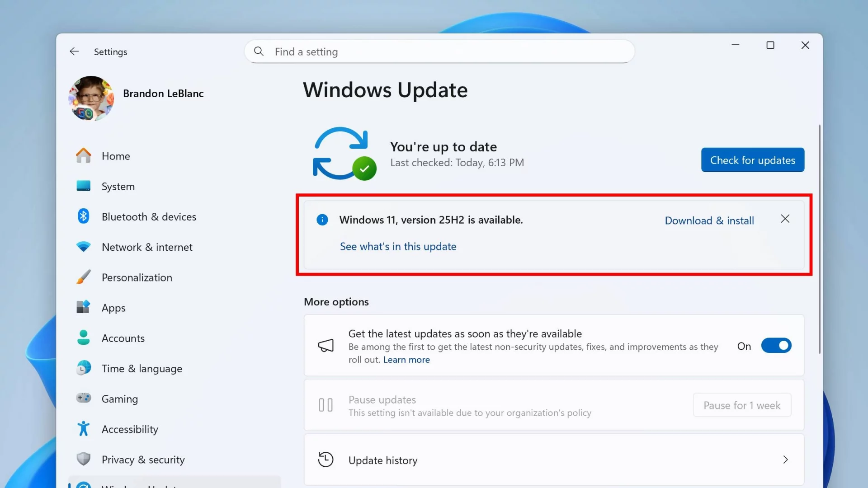Screen dimensions: 868x488
Task: Navigate to Accounts in the sidebar
Action: click(x=123, y=338)
